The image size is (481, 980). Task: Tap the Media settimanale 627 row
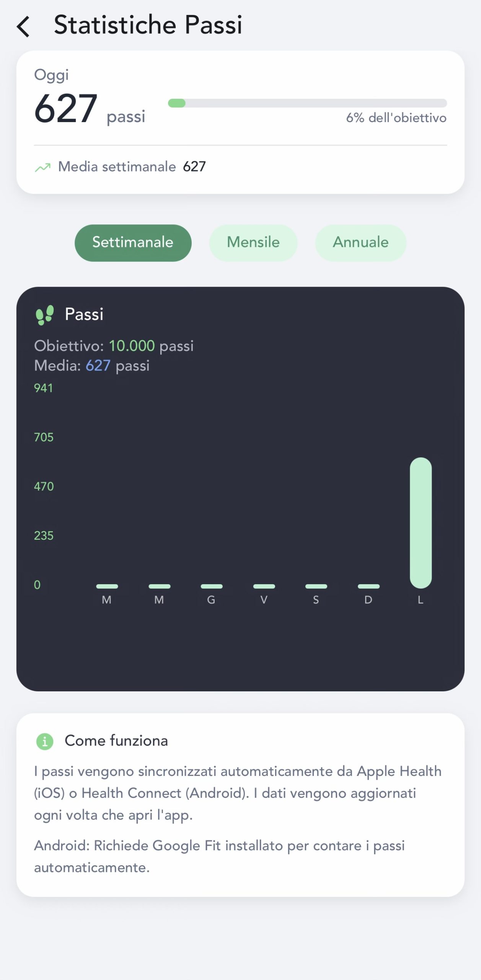tap(132, 167)
